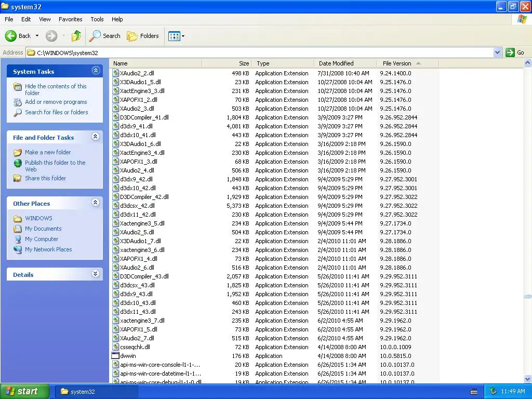
Task: Click the Publish to Web globe icon
Action: [x=18, y=163]
